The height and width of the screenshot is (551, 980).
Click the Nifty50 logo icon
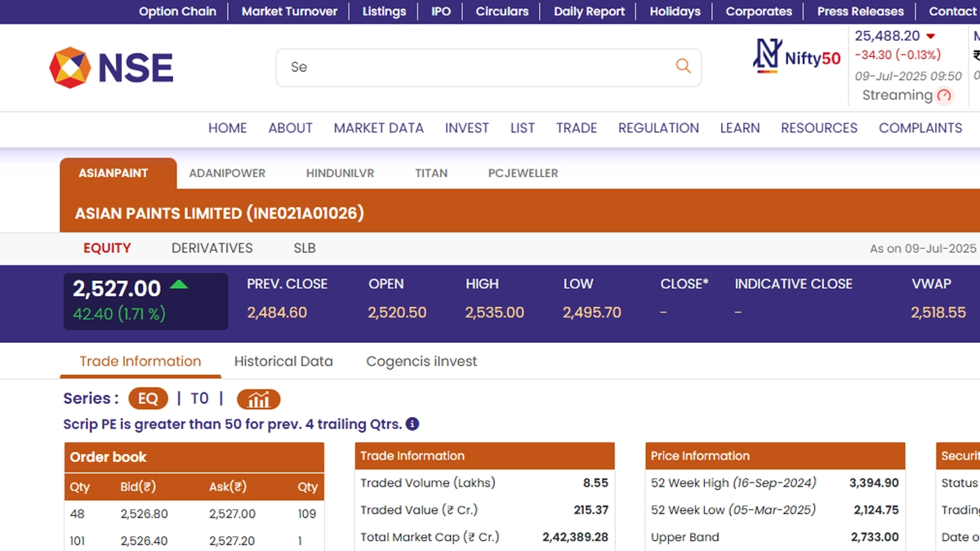[767, 56]
